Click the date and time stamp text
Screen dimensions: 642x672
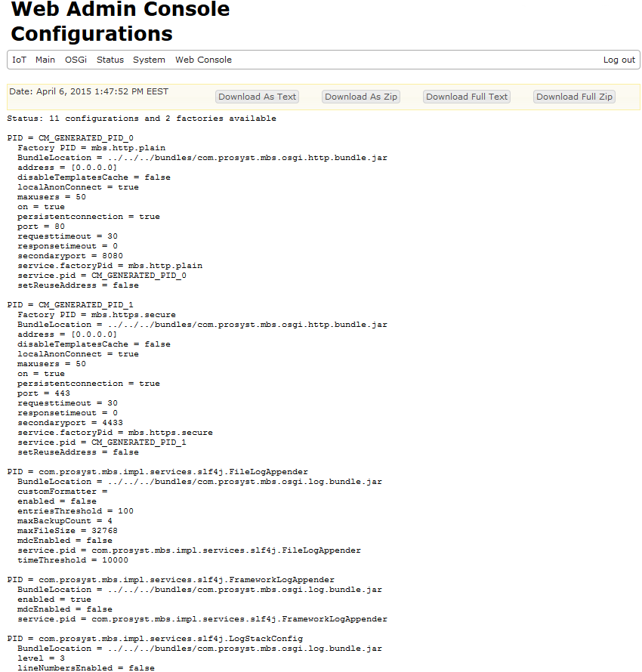pos(89,91)
